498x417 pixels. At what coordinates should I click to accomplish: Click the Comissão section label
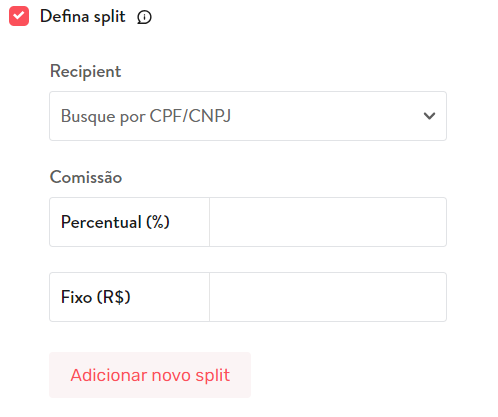pos(86,177)
